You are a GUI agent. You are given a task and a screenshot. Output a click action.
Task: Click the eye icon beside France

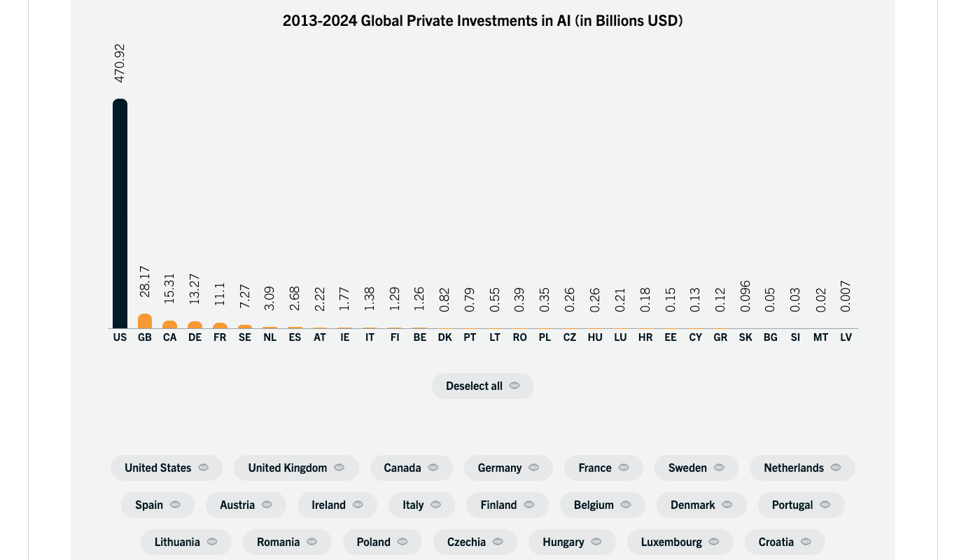pos(624,468)
